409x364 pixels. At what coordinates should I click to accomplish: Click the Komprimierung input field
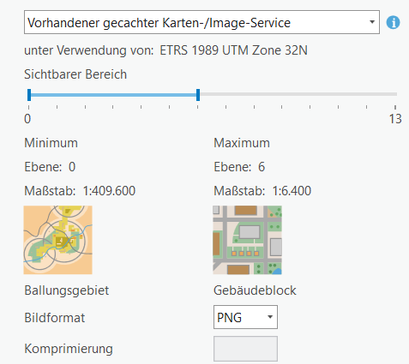coord(245,349)
